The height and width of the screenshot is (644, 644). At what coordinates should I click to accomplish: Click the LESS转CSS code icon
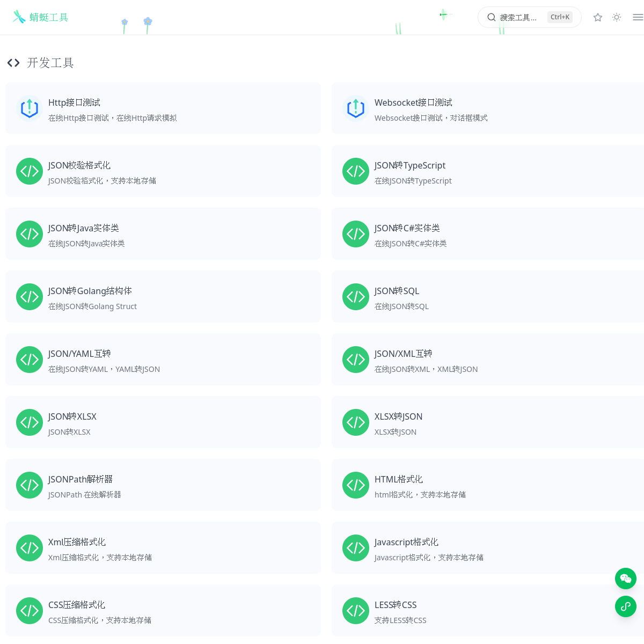pyautogui.click(x=356, y=611)
